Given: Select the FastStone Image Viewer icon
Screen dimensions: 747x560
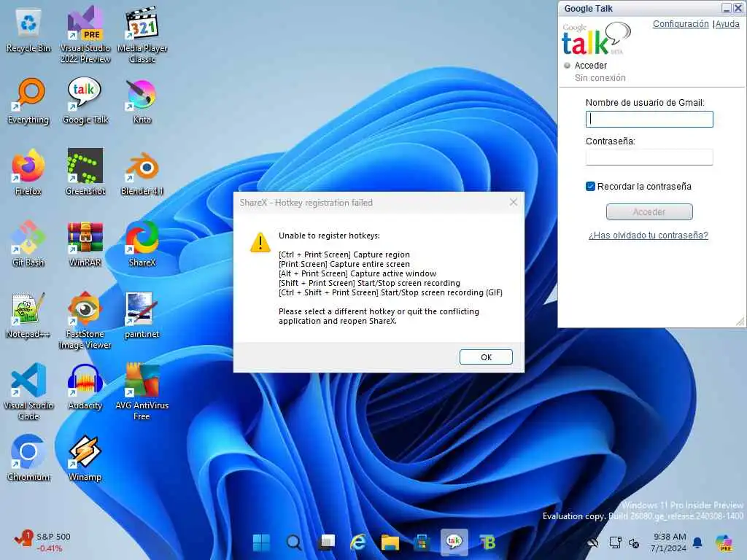Looking at the screenshot, I should point(85,320).
